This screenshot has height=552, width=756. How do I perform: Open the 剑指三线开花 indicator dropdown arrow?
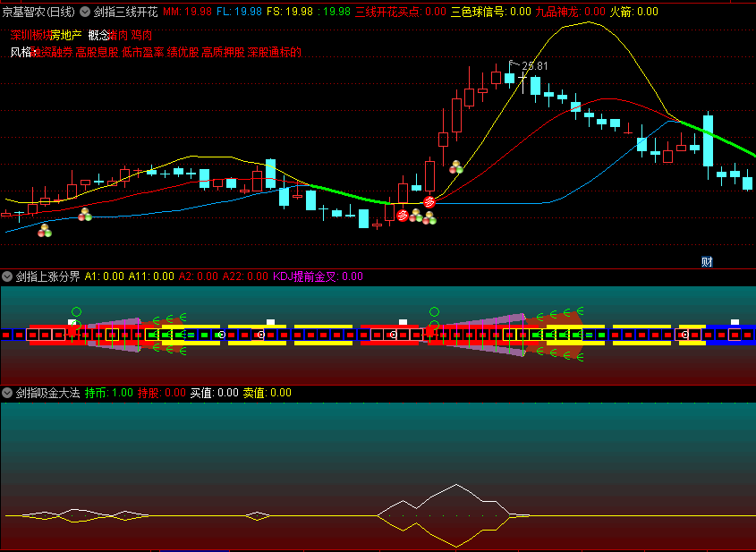pyautogui.click(x=85, y=12)
